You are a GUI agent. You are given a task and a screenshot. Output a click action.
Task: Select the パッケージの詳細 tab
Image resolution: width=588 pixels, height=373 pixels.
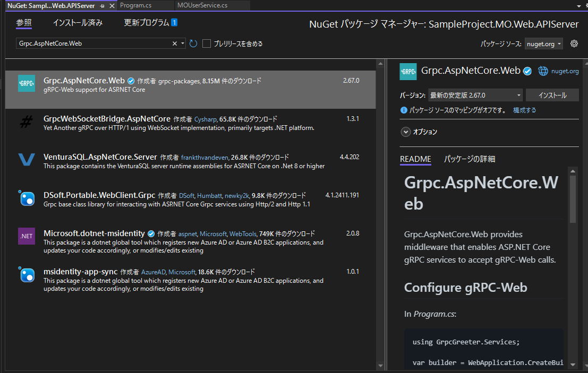[x=470, y=159]
